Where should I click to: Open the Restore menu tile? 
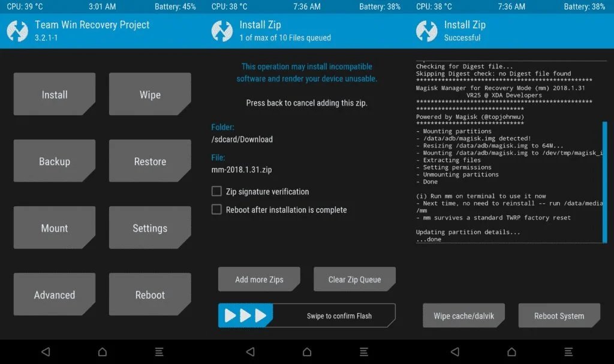[149, 161]
